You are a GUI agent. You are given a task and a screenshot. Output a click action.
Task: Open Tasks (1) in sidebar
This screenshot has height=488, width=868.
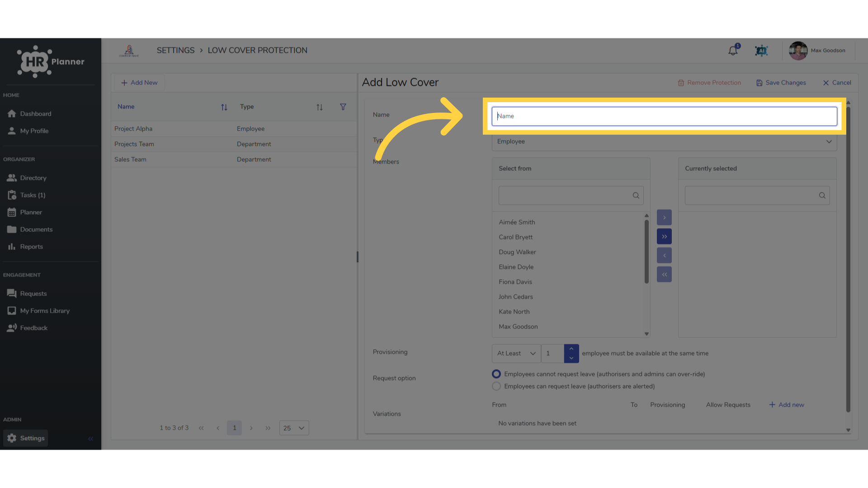click(27, 195)
